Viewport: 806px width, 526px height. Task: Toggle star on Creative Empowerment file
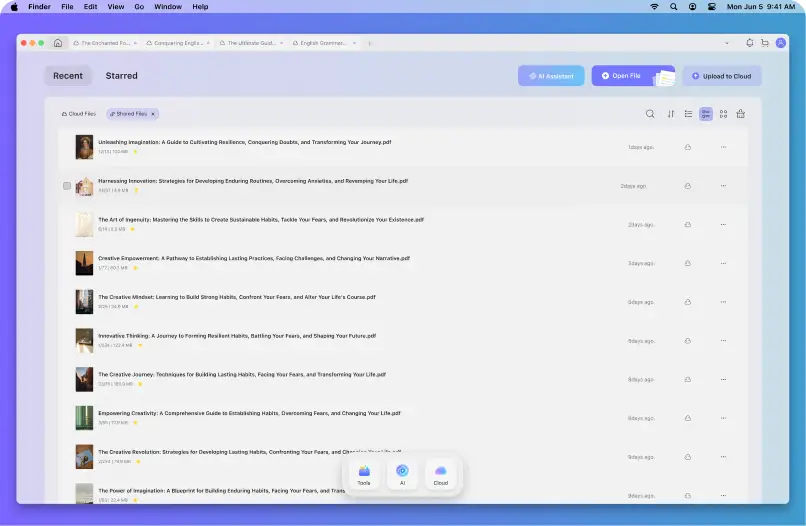point(136,268)
